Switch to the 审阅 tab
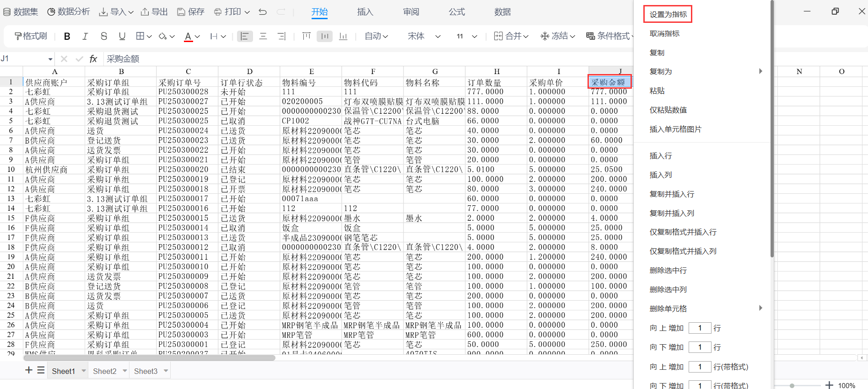 pos(411,12)
